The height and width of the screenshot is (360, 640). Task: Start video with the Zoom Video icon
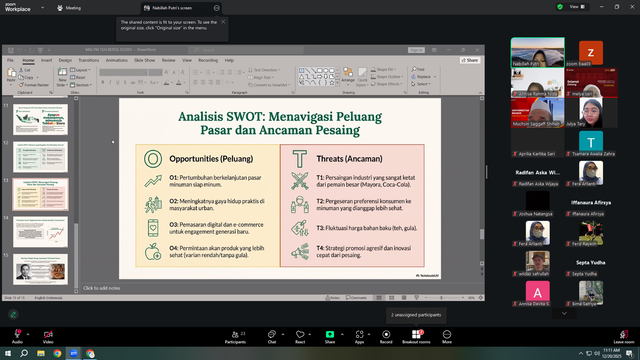tap(48, 334)
